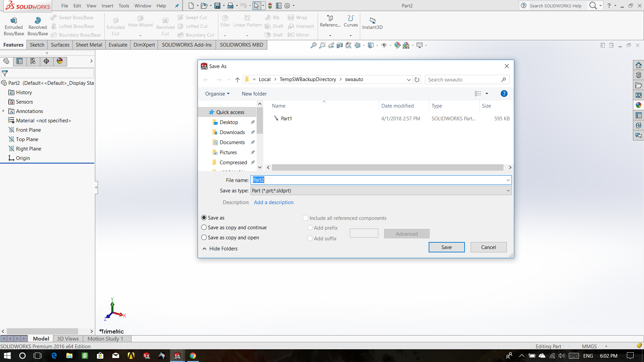
Task: Select the Save as radio option
Action: [x=204, y=218]
